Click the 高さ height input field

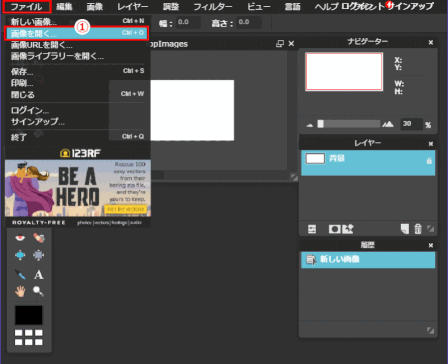click(249, 23)
